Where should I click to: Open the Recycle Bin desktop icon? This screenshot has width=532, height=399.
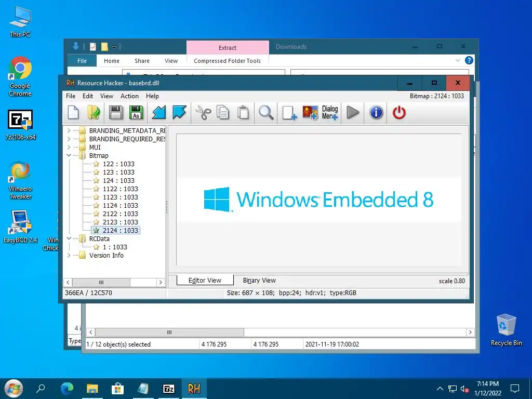click(506, 329)
